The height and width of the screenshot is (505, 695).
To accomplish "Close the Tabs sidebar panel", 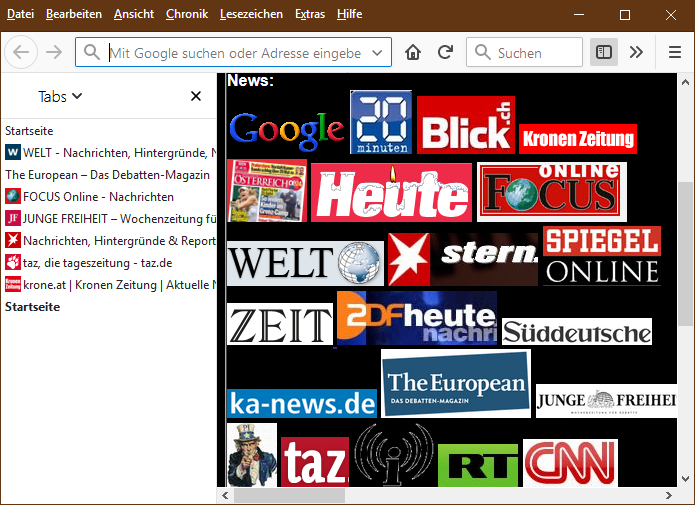I will [196, 96].
